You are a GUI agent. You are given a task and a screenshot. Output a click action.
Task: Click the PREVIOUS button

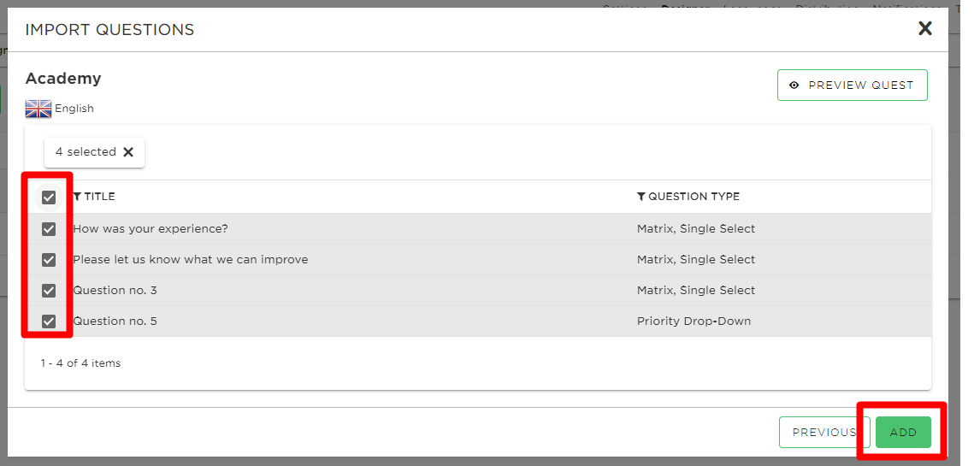824,433
